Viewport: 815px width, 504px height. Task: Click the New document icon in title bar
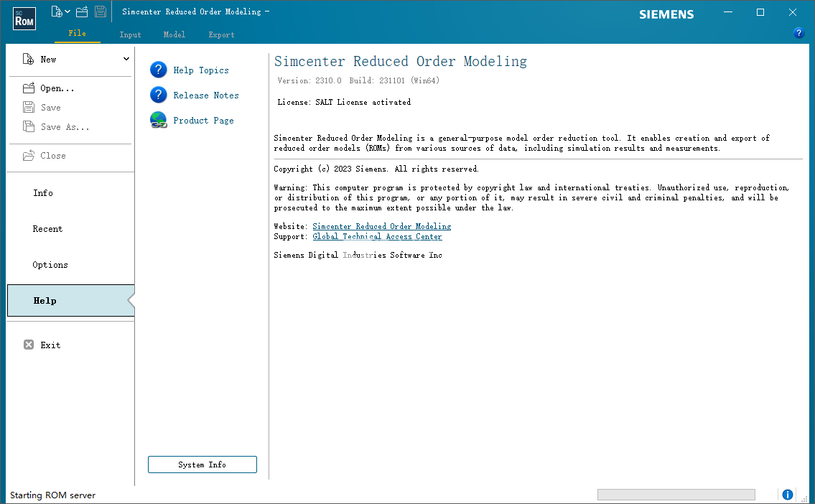[57, 11]
